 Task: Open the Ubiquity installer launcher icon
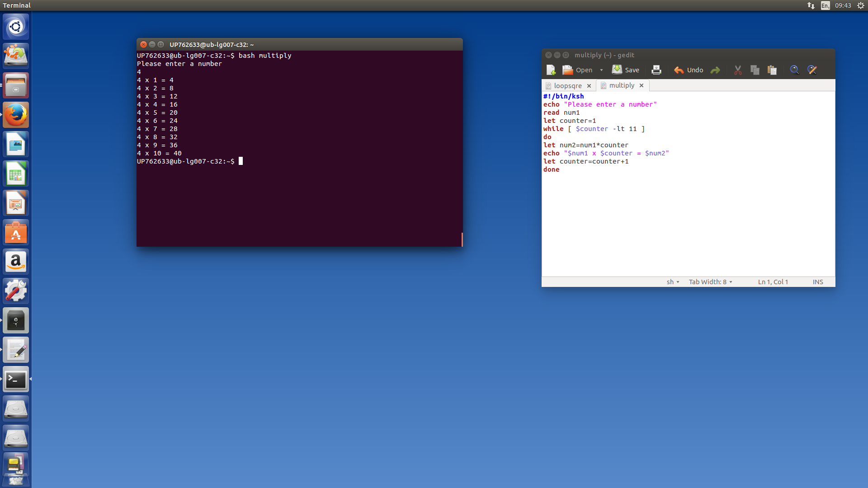[16, 56]
